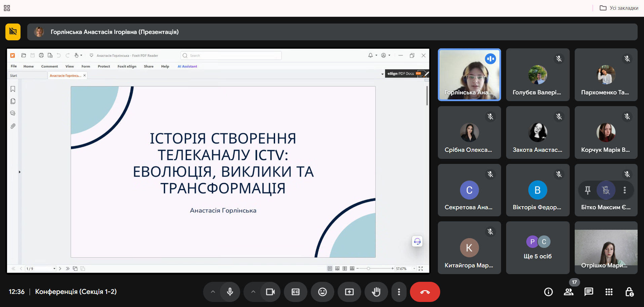Open the Home ribbon tab
644x307 pixels.
tap(29, 66)
